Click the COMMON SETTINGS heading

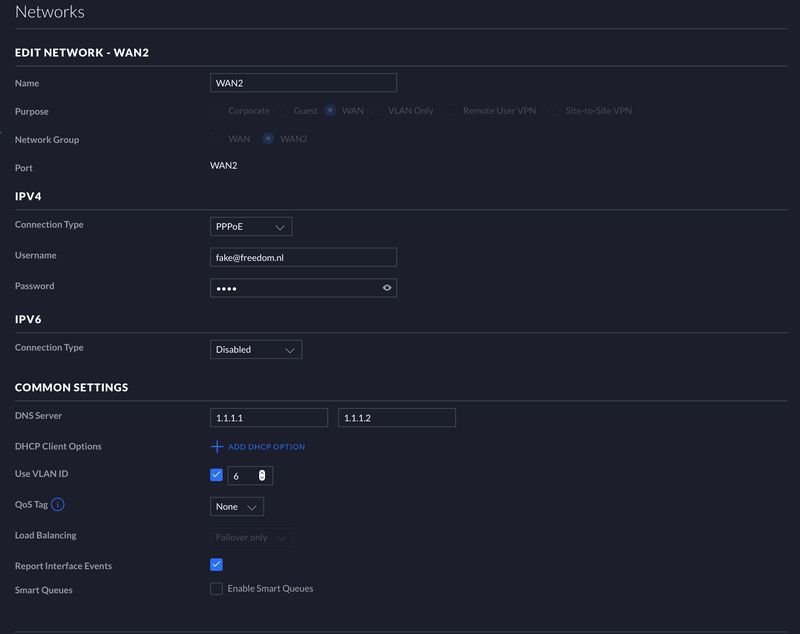71,387
